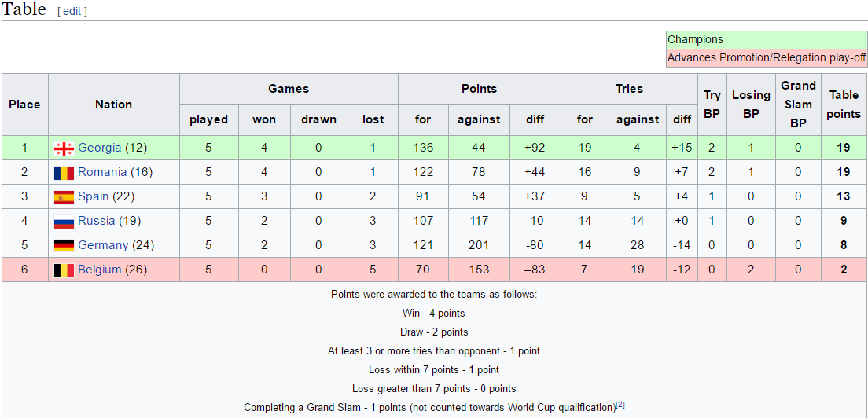Click the Russia flag icon

click(x=64, y=222)
